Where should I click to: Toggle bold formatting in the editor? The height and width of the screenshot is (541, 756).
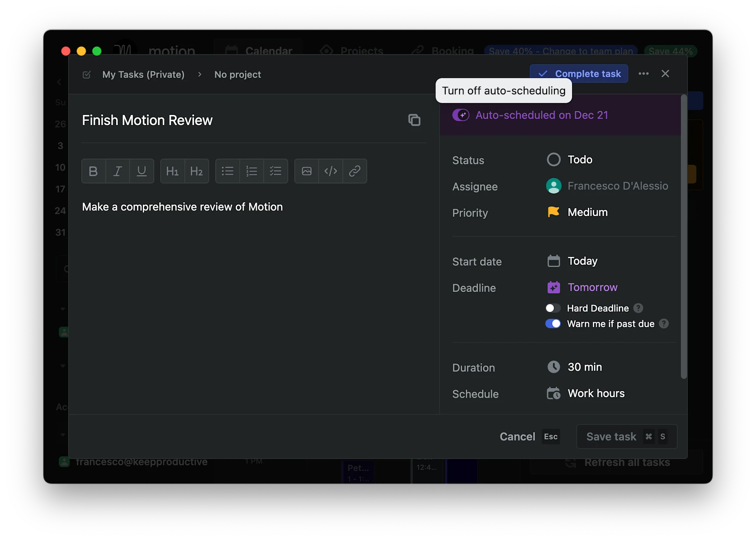pos(93,171)
